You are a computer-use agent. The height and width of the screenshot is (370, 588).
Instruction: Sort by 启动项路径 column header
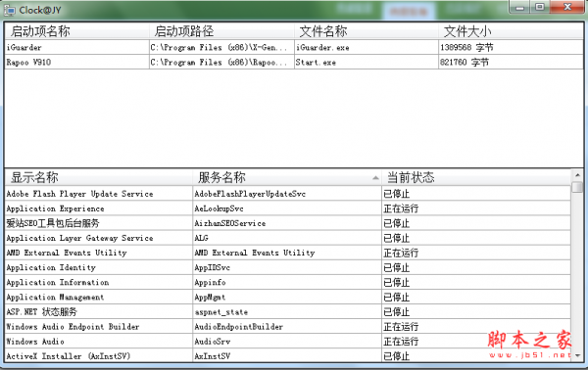221,31
